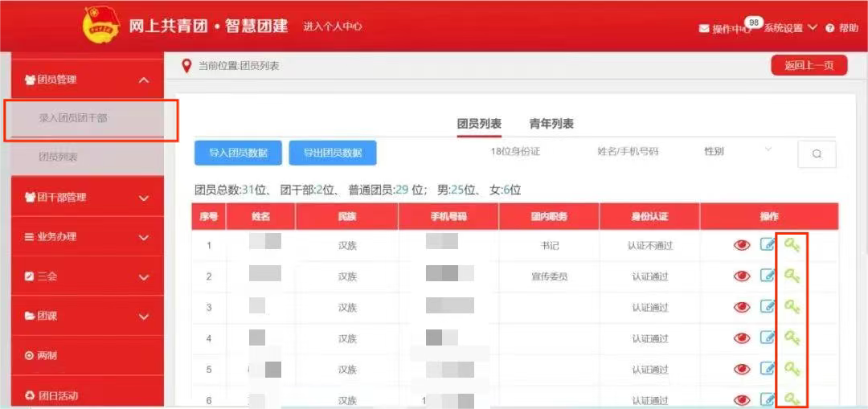Click the key icon for row 4
Image resolution: width=868 pixels, height=409 pixels.
[x=792, y=337]
